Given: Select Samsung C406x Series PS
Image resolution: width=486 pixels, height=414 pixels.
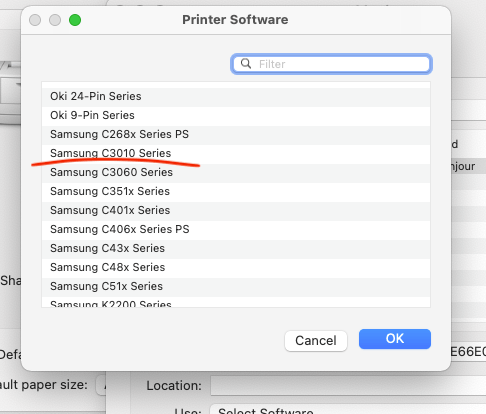Looking at the screenshot, I should pos(236,229).
